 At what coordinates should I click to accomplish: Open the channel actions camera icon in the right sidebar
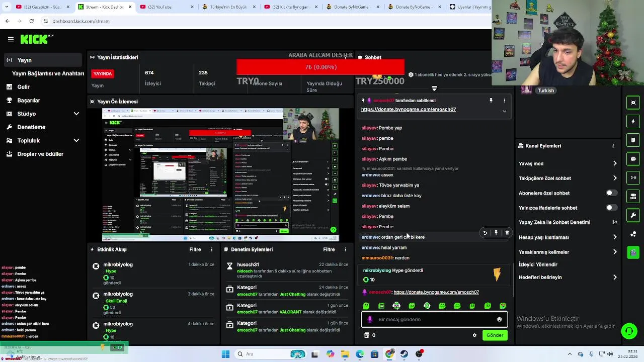tap(633, 196)
